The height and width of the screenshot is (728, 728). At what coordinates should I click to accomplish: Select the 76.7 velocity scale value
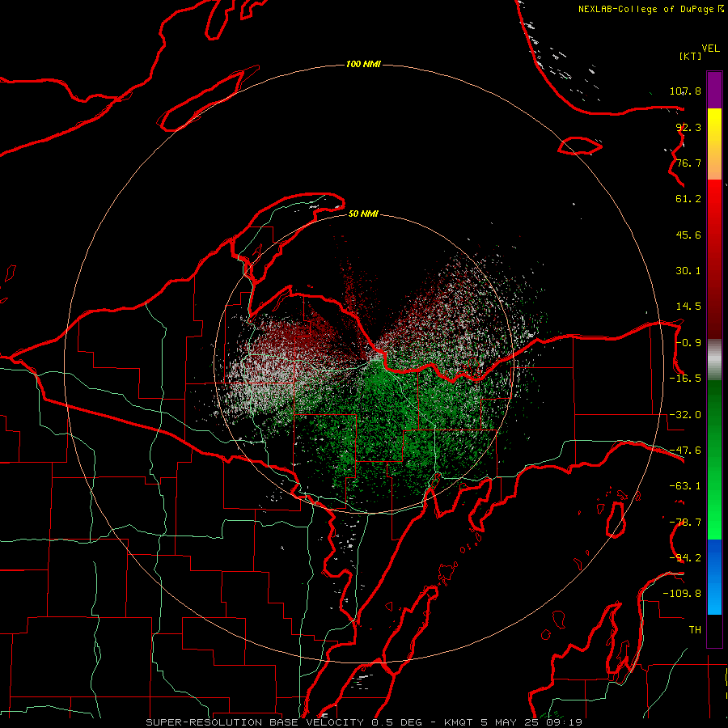click(x=688, y=163)
